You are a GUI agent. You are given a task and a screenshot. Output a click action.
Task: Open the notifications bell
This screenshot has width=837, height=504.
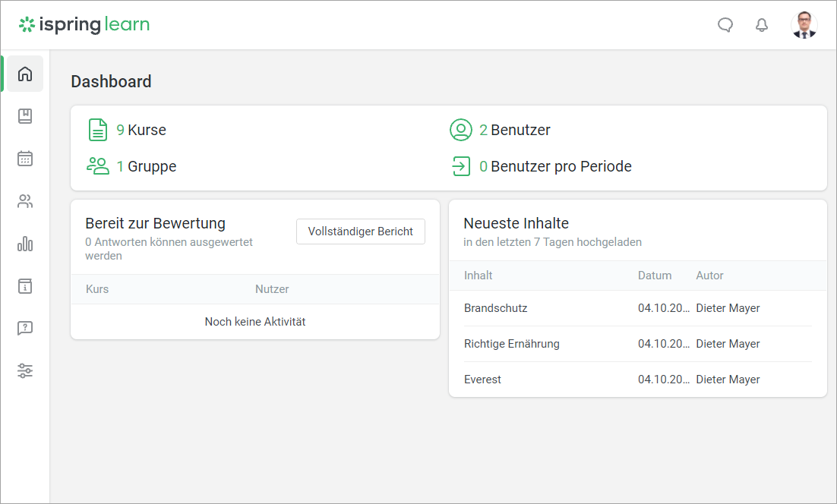point(762,25)
